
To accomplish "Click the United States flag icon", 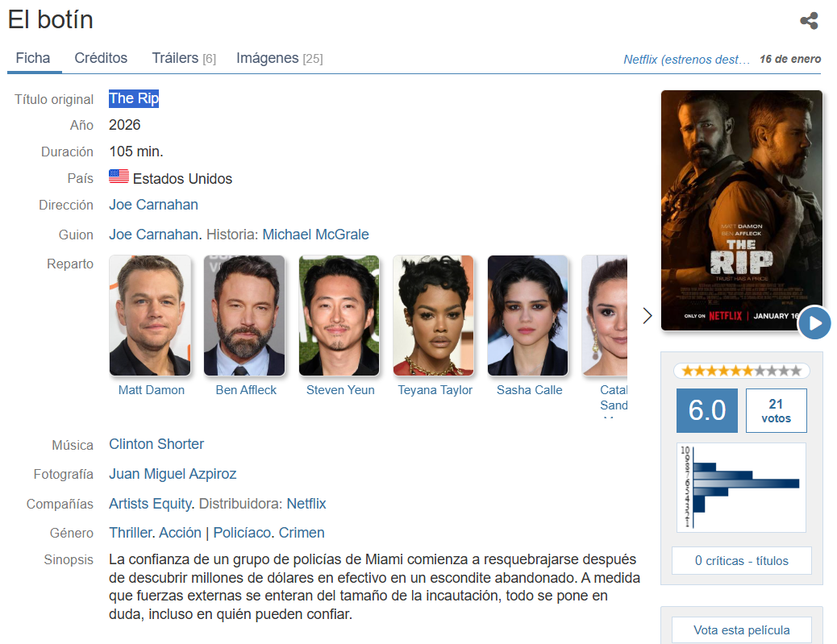I will pyautogui.click(x=119, y=177).
